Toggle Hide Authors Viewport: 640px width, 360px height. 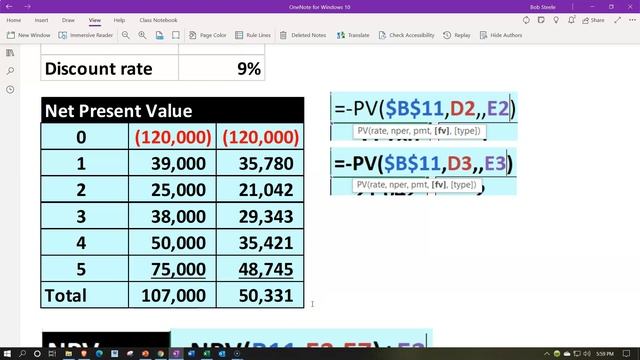point(501,35)
